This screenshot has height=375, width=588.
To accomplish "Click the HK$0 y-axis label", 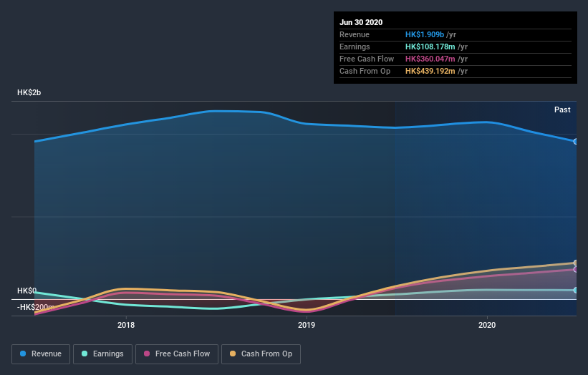I will 26,291.
